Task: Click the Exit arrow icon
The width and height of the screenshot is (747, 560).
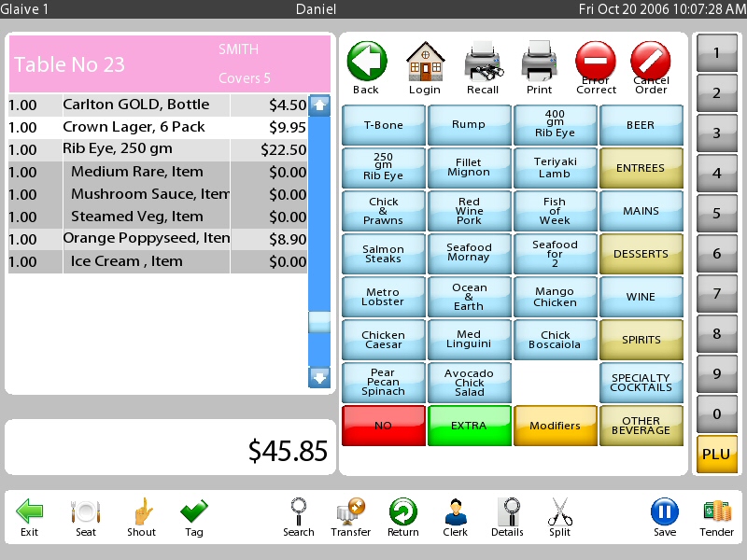Action: tap(30, 511)
